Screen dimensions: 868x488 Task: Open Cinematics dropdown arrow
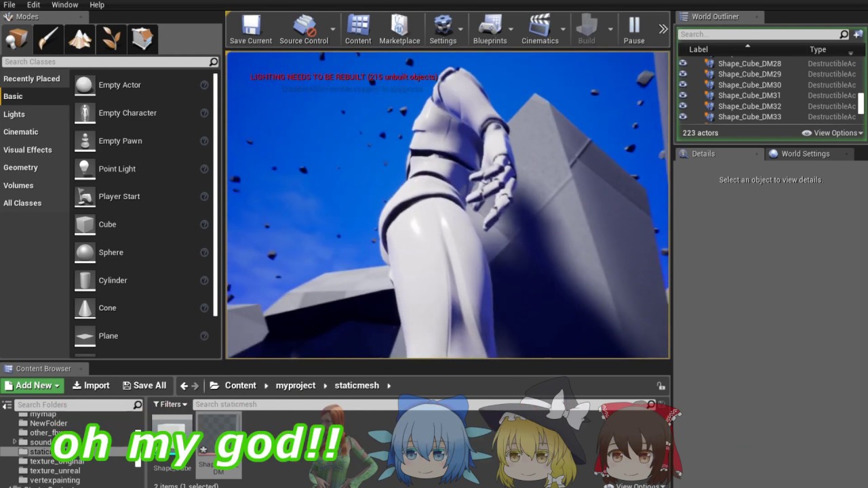pos(563,29)
